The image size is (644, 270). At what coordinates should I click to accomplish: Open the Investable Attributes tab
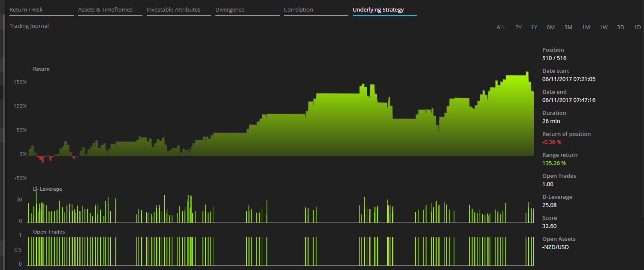pos(173,10)
